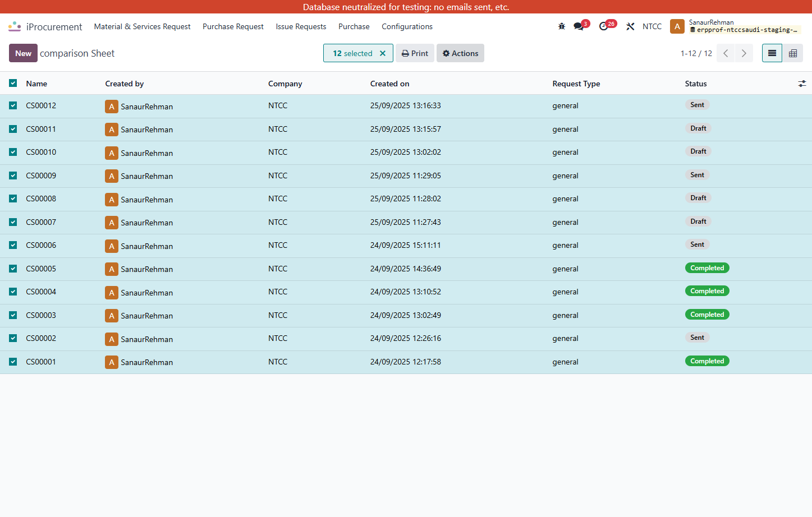Uncheck the CS00001 row checkbox
Screen dimensions: 812x517
(x=13, y=362)
